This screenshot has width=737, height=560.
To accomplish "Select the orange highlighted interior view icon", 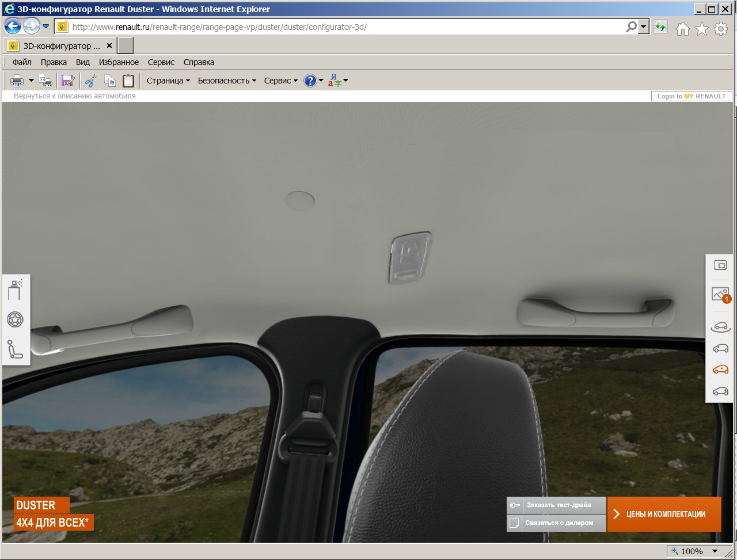I will click(x=720, y=369).
